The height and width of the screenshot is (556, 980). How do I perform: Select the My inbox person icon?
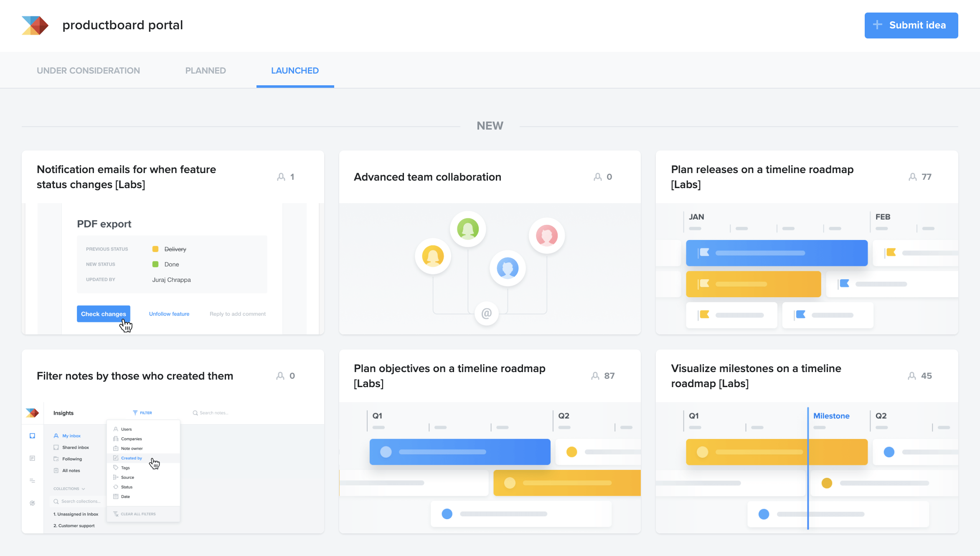pos(56,436)
